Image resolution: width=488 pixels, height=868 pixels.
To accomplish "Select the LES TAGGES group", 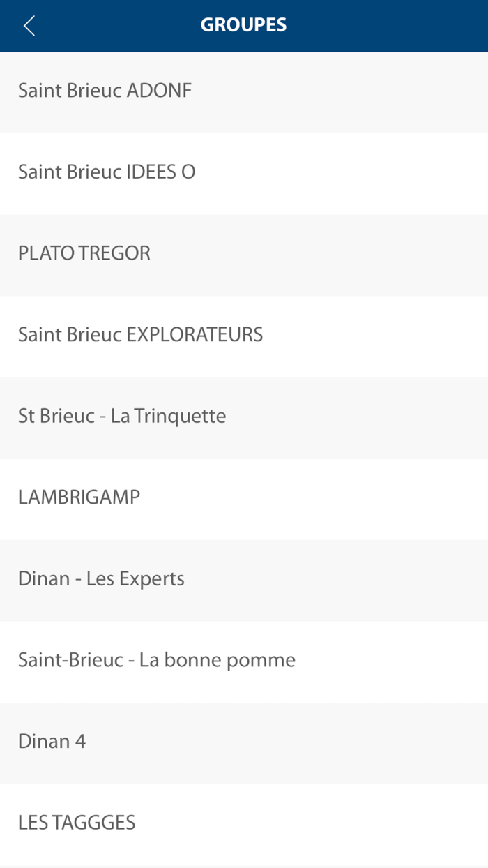I will pyautogui.click(x=77, y=823).
